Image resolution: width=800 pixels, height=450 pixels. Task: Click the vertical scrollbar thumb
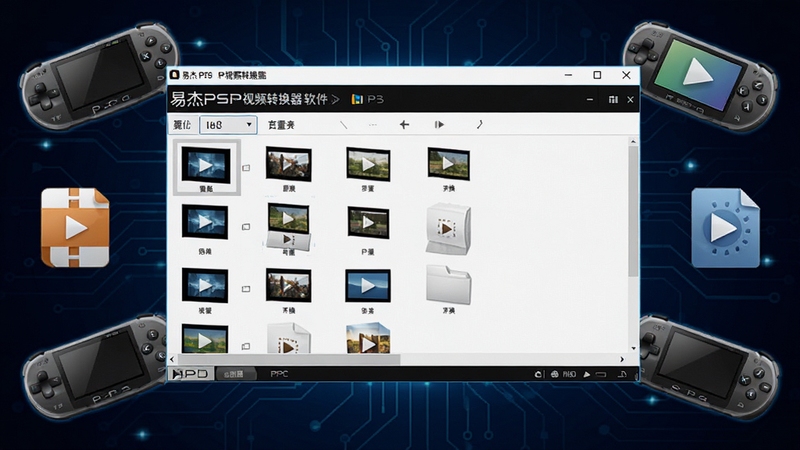(633, 212)
